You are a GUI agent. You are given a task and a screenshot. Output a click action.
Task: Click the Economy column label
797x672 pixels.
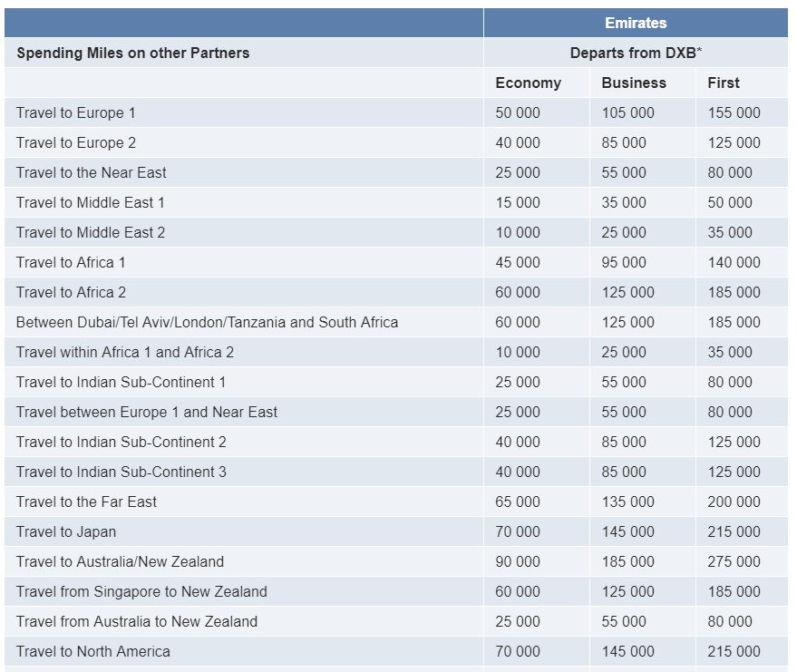coord(528,83)
